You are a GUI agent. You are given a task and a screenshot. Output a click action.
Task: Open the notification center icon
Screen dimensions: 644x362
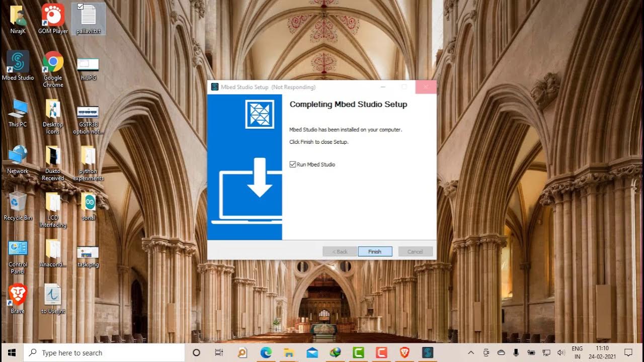click(x=628, y=352)
